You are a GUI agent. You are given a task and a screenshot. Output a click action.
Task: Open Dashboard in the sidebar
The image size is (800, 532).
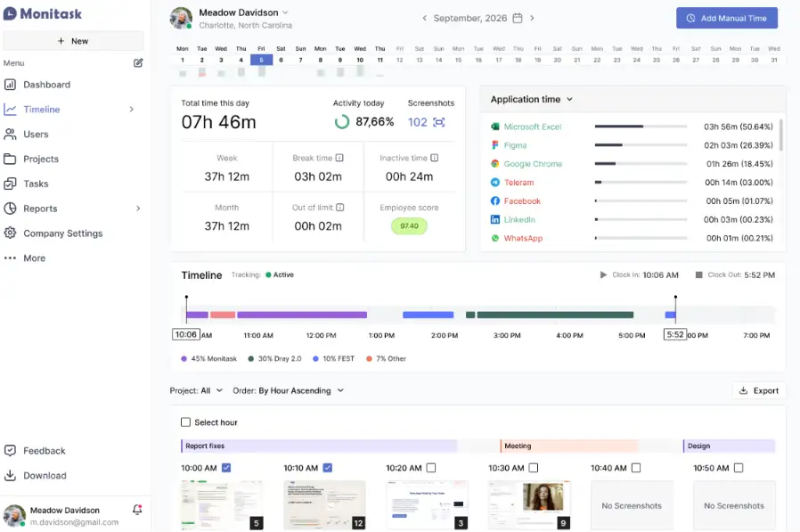pyautogui.click(x=37, y=85)
